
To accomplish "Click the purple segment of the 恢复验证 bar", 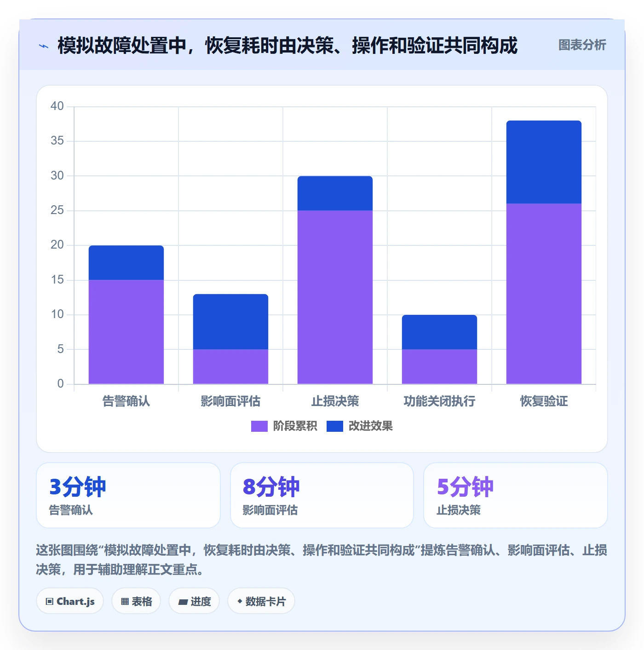I will 544,294.
